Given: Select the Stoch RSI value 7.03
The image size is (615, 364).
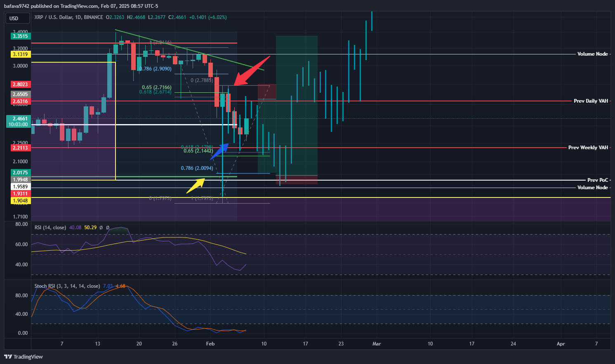Looking at the screenshot, I should tap(108, 286).
